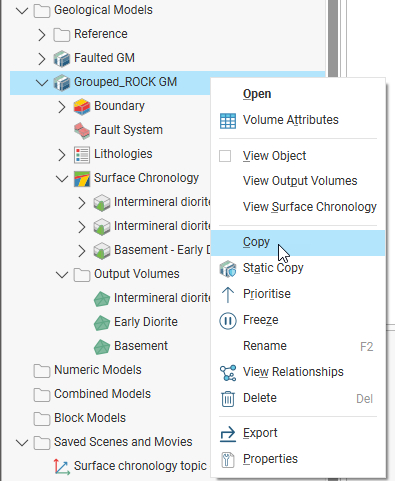Tick the View Object checkbox
Image resolution: width=395 pixels, height=481 pixels.
pos(225,156)
